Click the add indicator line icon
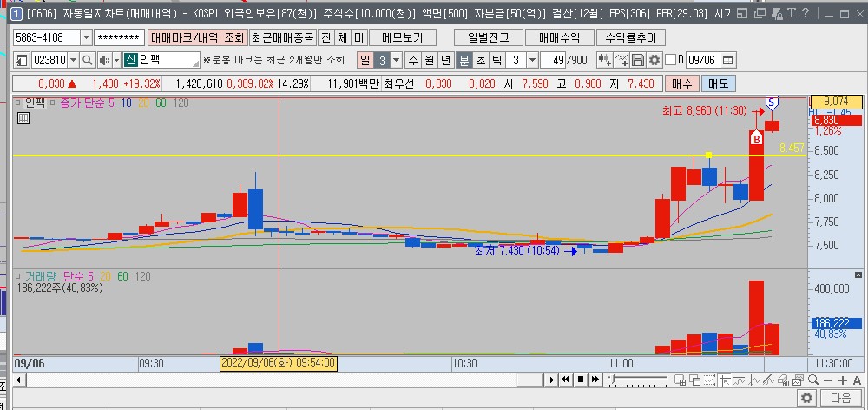The height and width of the screenshot is (410, 868). click(x=622, y=60)
